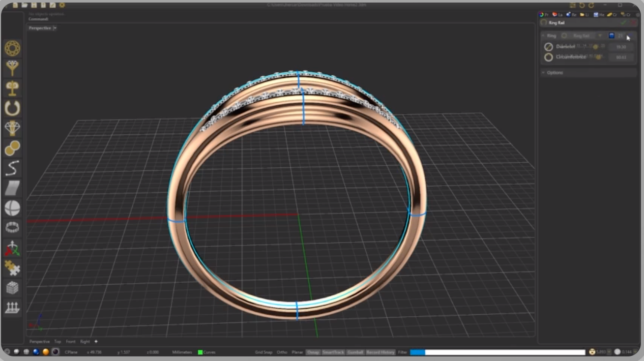The image size is (644, 361).
Task: Switch to the Front viewport tab
Action: [x=71, y=342]
